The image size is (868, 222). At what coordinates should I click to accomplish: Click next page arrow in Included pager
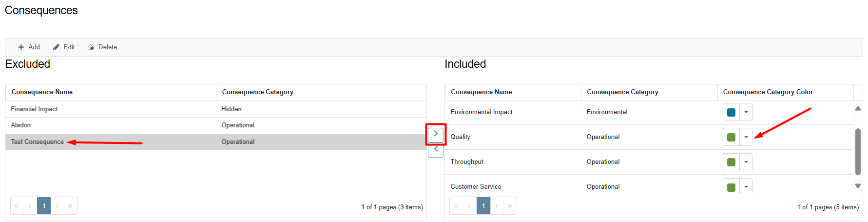[497, 206]
